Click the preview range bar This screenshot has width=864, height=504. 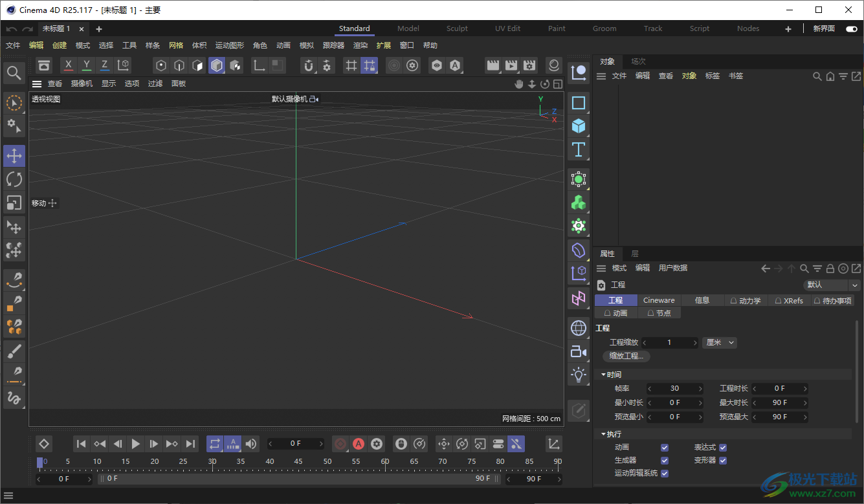[299, 479]
